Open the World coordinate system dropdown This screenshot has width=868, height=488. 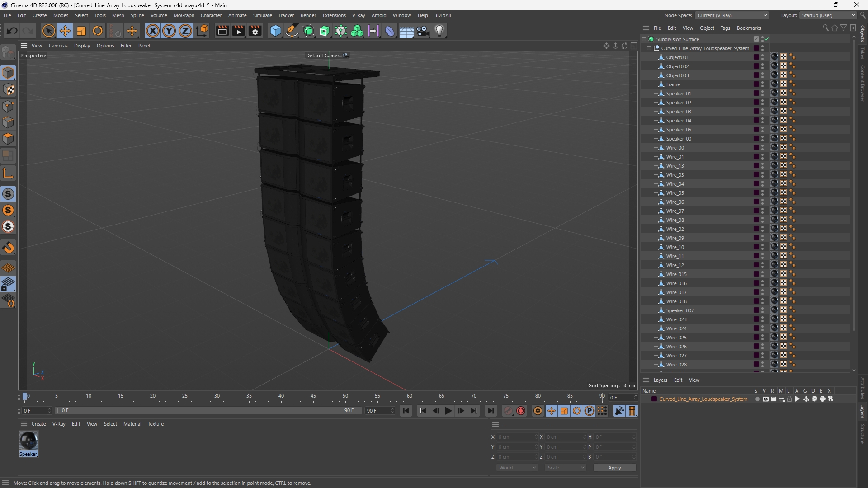(x=517, y=468)
